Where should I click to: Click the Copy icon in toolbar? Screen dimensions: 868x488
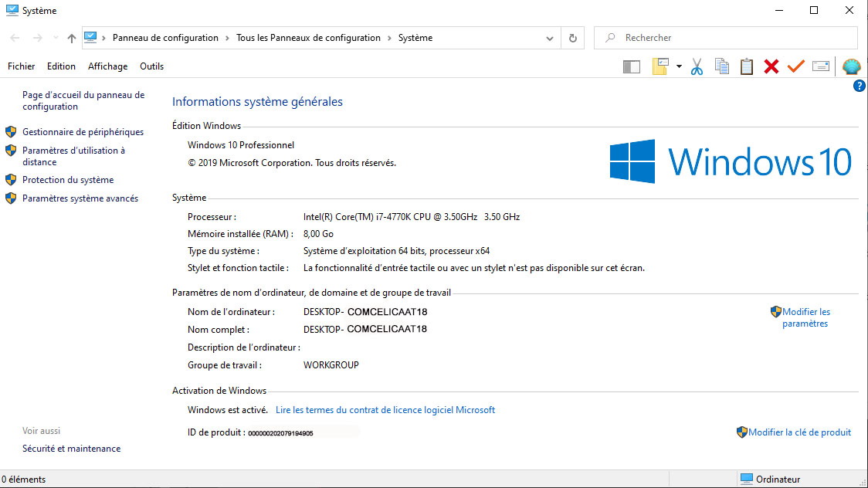[721, 66]
